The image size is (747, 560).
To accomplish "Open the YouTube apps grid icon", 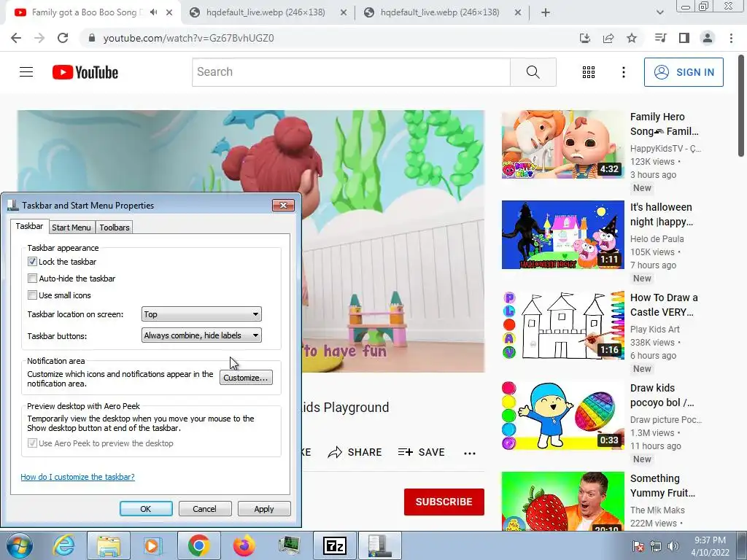I will pos(589,72).
